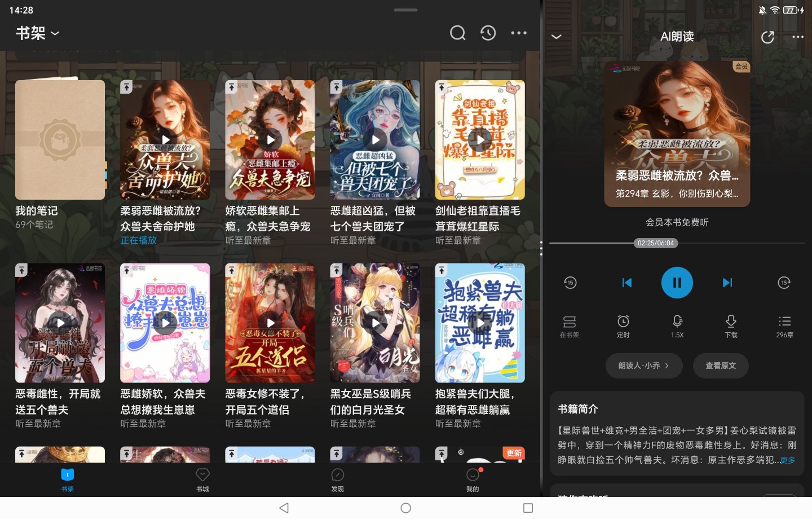
Task: Open reading history clock icon
Action: point(488,33)
